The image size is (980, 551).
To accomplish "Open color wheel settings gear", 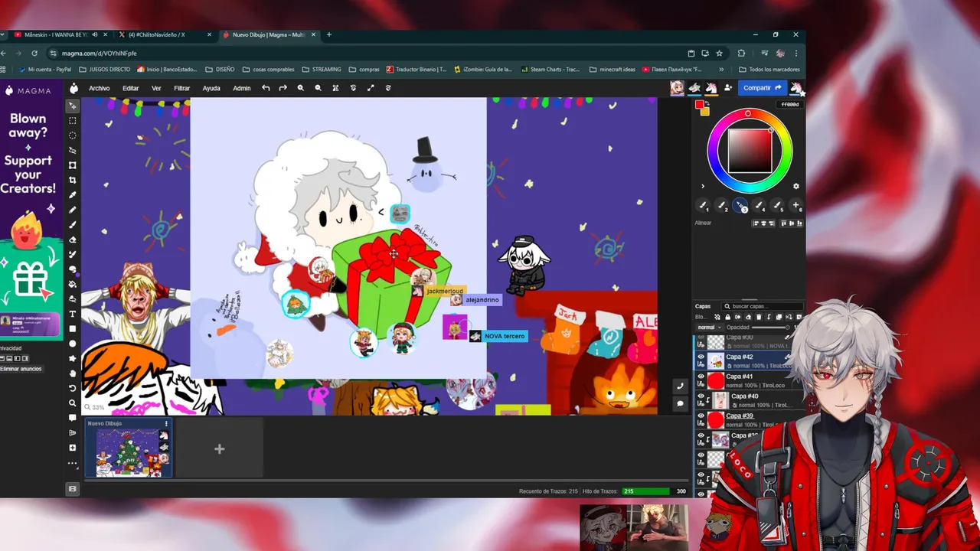I will [795, 186].
